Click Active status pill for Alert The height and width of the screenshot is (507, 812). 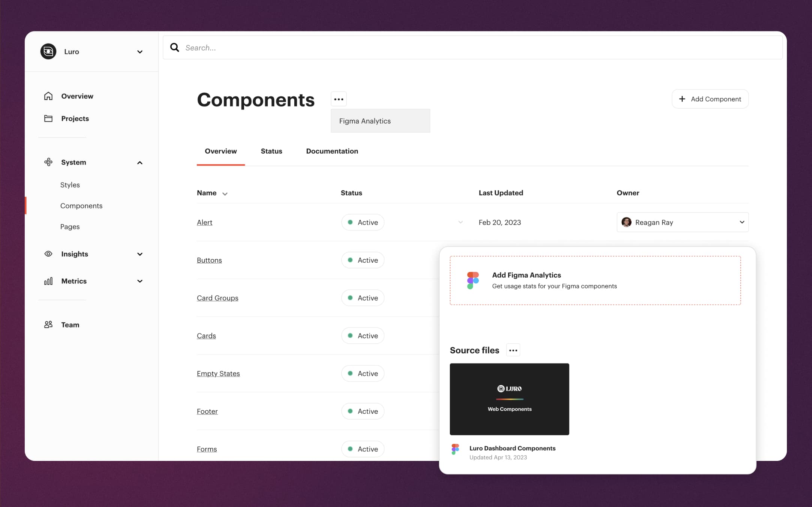click(363, 222)
